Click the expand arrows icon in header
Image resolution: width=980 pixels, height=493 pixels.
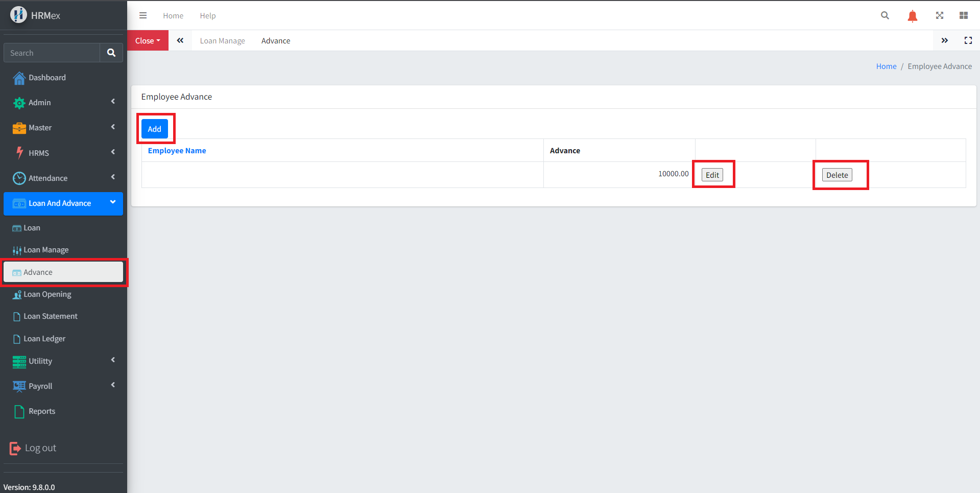point(939,15)
